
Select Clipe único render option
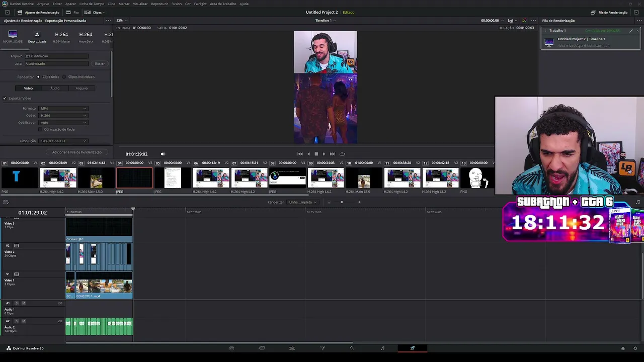pyautogui.click(x=38, y=77)
